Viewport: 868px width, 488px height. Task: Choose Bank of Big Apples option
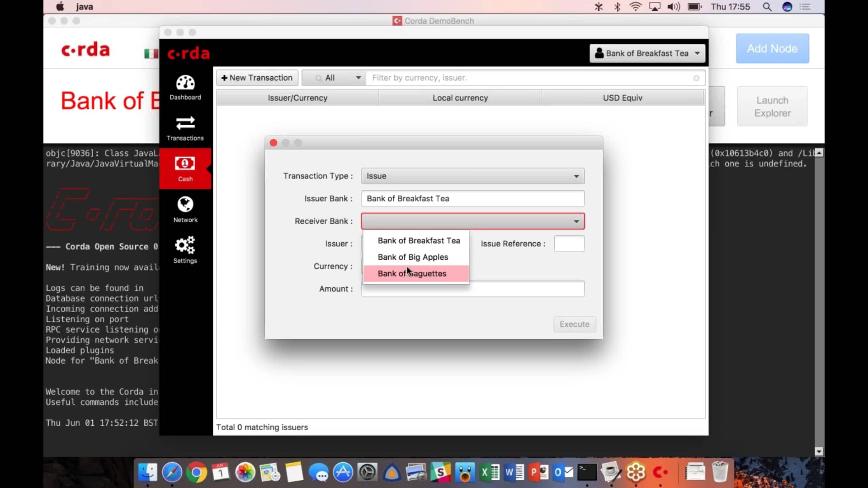[x=416, y=257]
